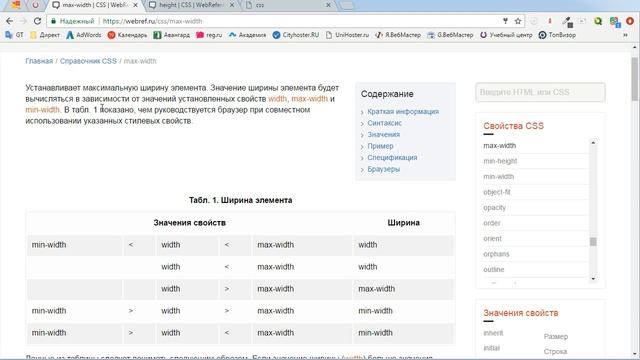Jump to Краткая информация in contents
Image resolution: width=640 pixels, height=360 pixels.
click(x=403, y=111)
